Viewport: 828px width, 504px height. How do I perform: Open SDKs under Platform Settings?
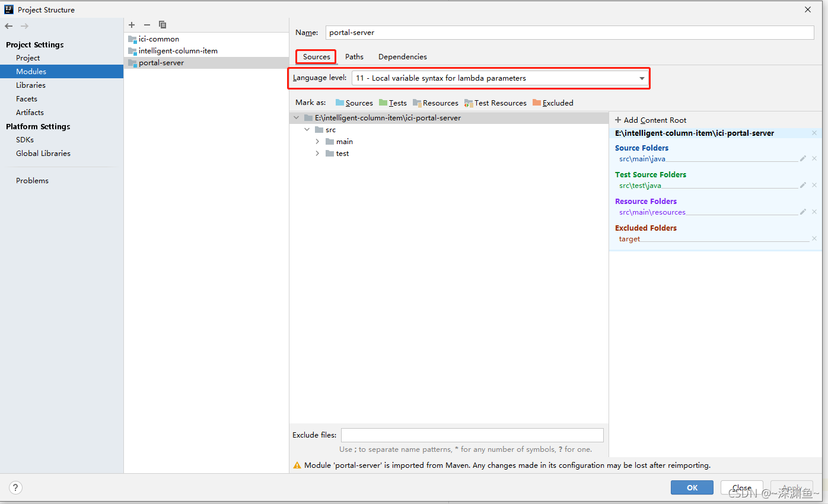25,139
